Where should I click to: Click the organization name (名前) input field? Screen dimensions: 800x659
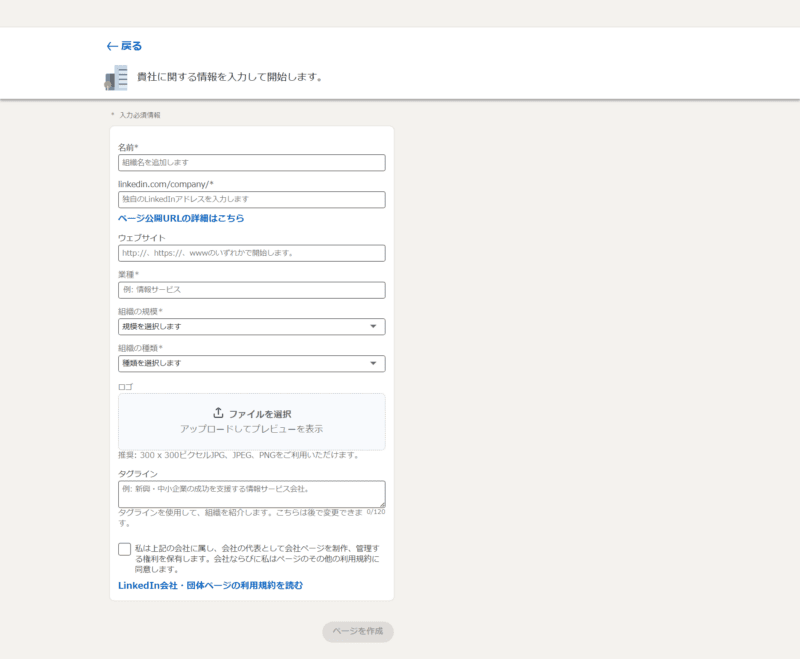point(252,163)
